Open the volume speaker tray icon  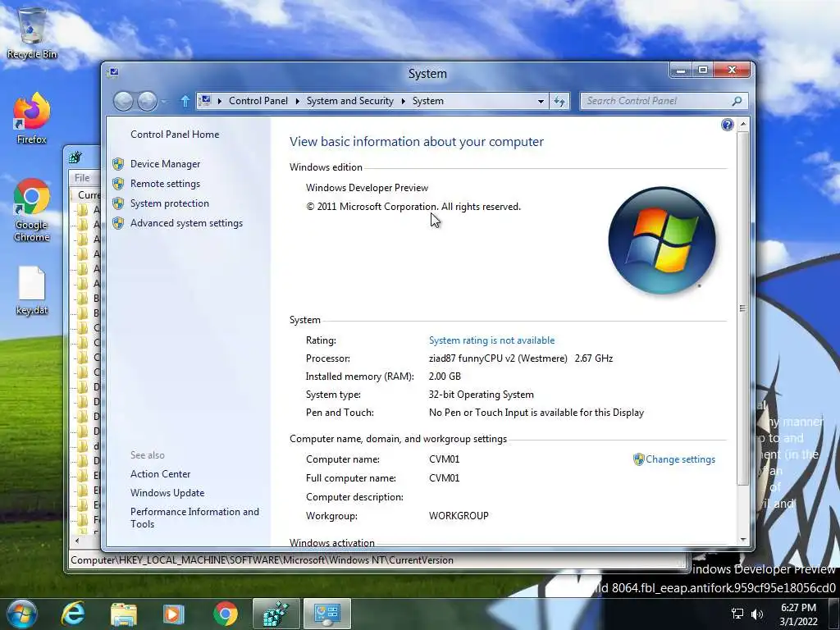tap(757, 614)
